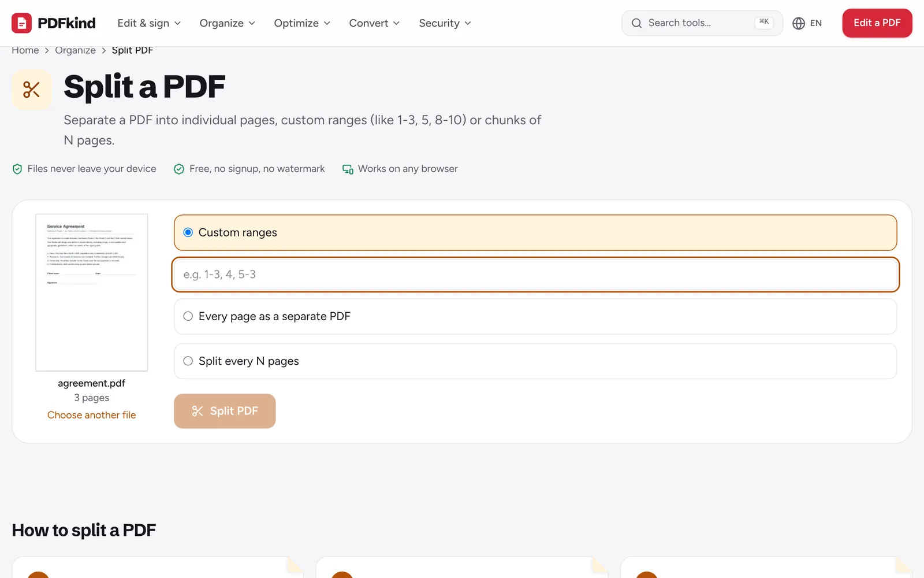Expand the Edit & sign menu
Viewport: 924px width, 578px height.
(149, 23)
